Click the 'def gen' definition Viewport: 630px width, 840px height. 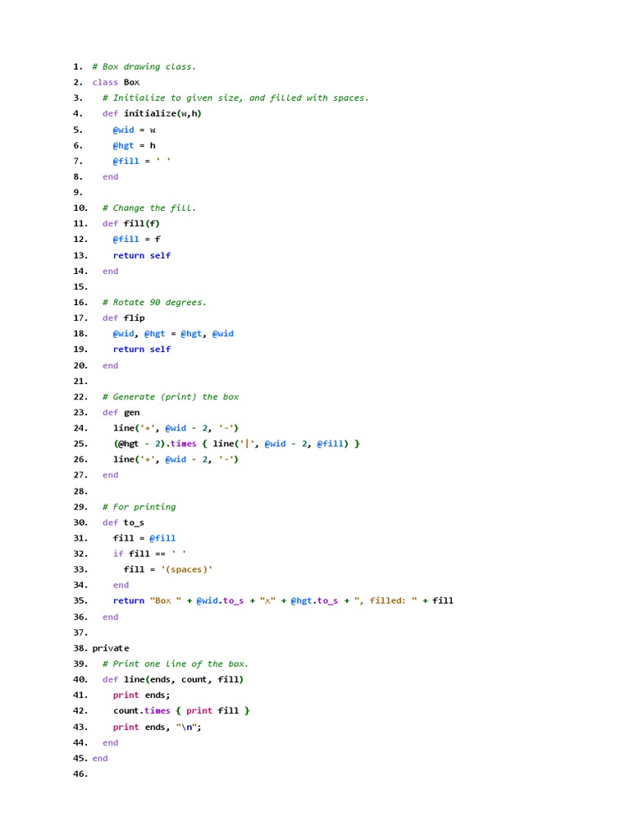121,413
